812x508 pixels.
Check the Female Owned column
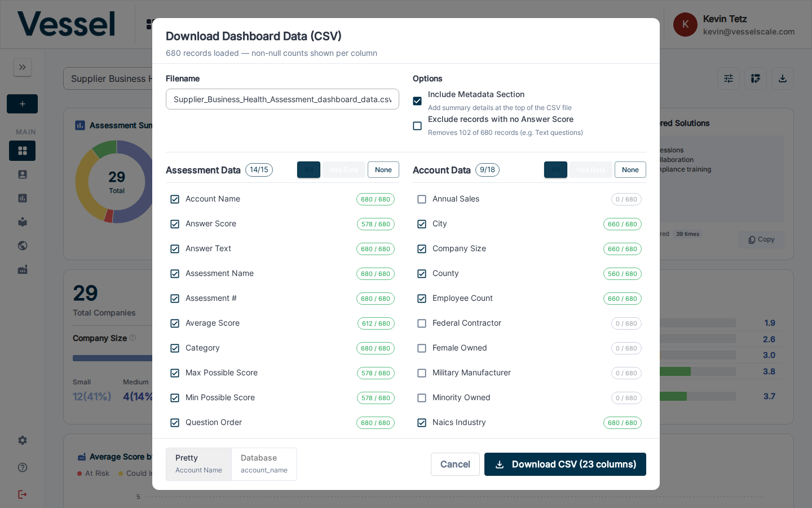(x=422, y=348)
